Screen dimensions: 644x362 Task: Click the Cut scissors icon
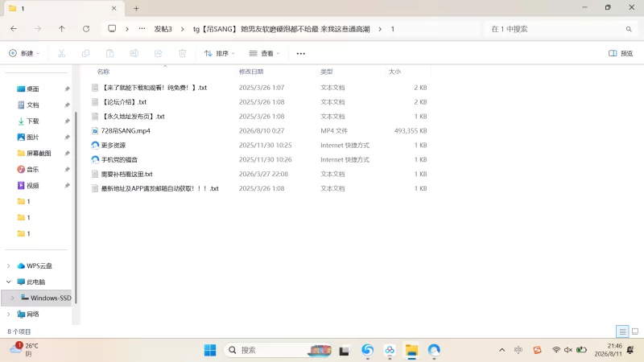coord(62,53)
